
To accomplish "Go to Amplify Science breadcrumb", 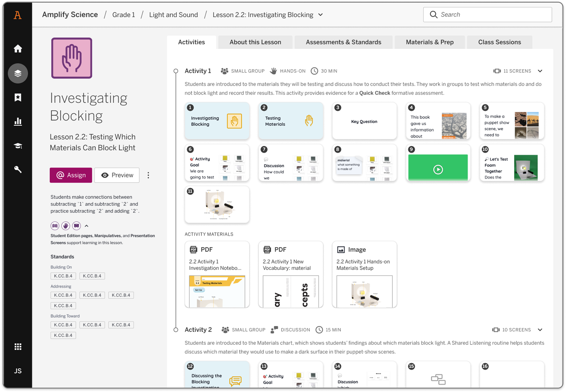I will [70, 15].
